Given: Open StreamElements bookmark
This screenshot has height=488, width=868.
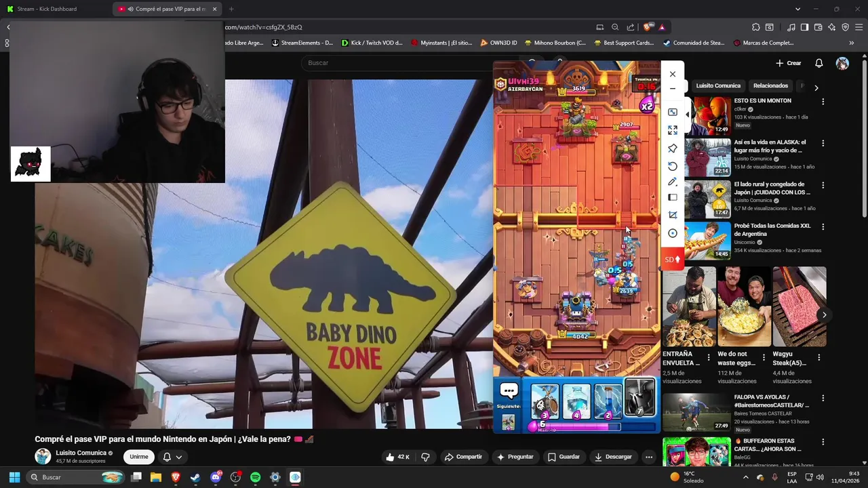Looking at the screenshot, I should coord(302,43).
